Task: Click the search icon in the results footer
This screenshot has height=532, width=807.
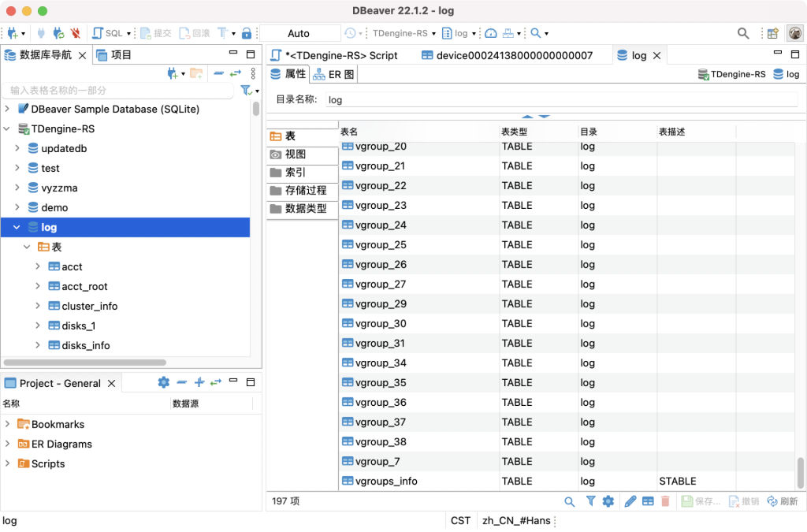Action: (x=569, y=501)
